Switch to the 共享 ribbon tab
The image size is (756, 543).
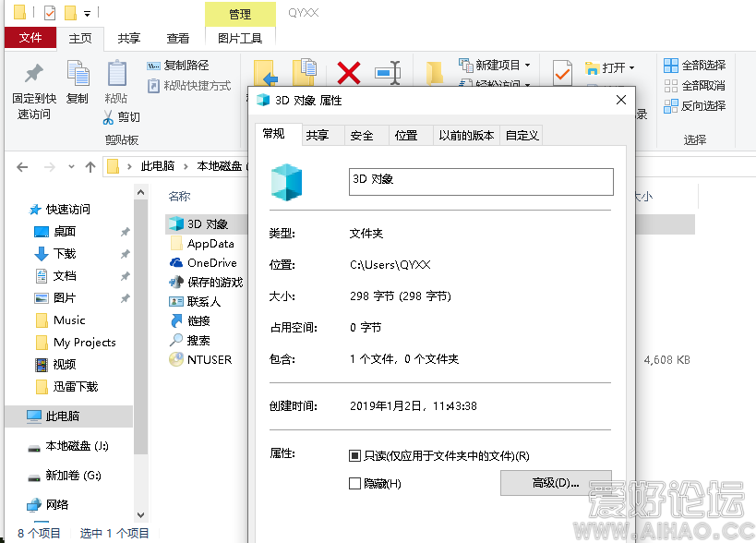click(x=128, y=38)
